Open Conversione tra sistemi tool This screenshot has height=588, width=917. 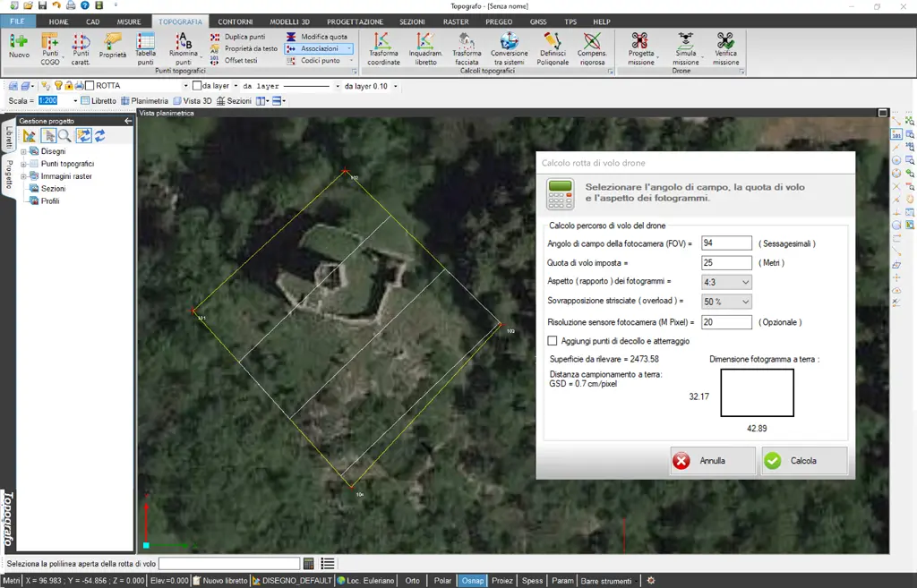click(509, 48)
